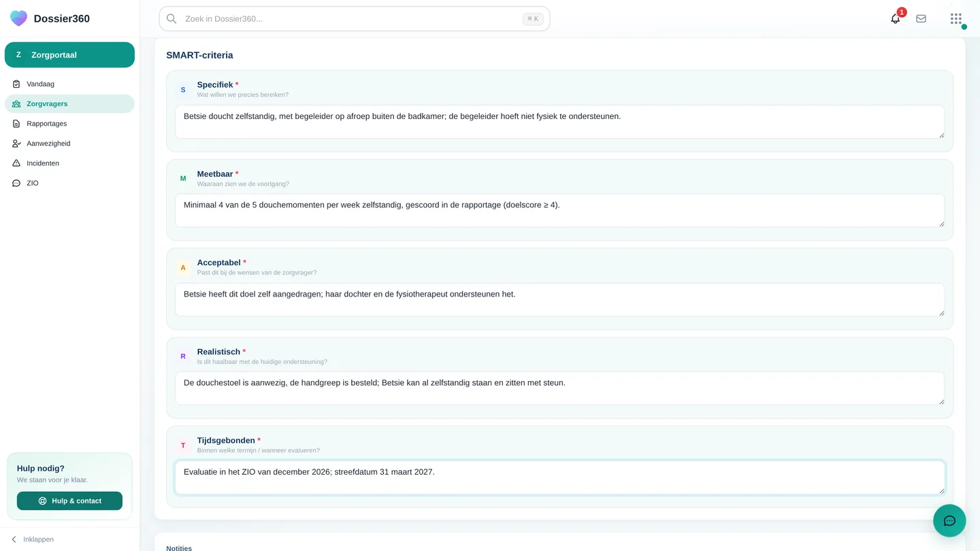
Task: Click the Aanwezigheid person-check icon
Action: click(x=16, y=144)
